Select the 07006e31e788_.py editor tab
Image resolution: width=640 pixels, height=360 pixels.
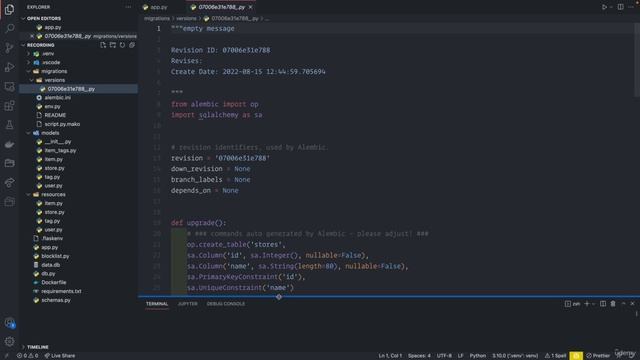click(222, 7)
